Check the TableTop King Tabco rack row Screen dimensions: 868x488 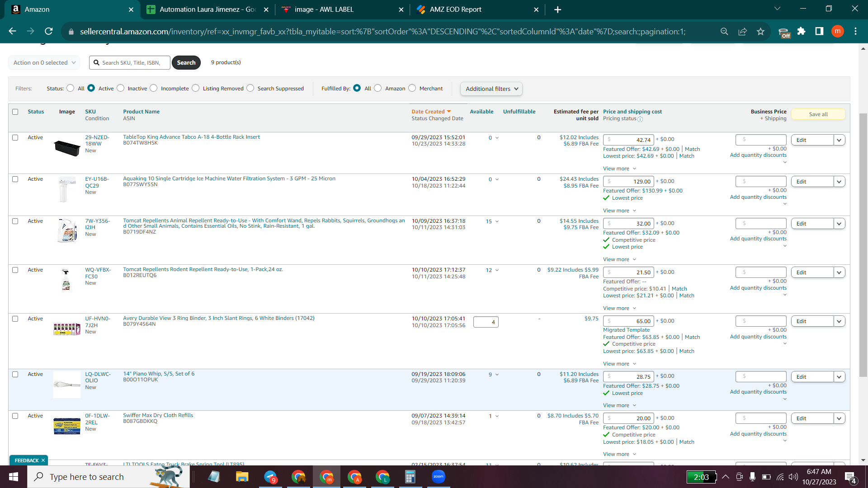[15, 137]
